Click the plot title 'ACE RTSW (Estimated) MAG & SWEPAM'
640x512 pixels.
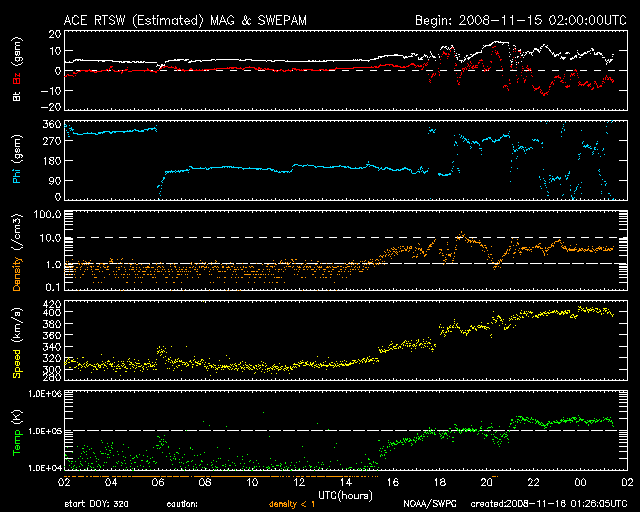(x=185, y=20)
